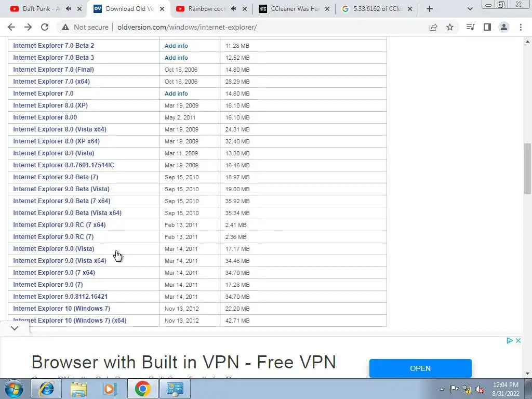Open Internet Explorer 7.0 (Final) link

(x=54, y=70)
